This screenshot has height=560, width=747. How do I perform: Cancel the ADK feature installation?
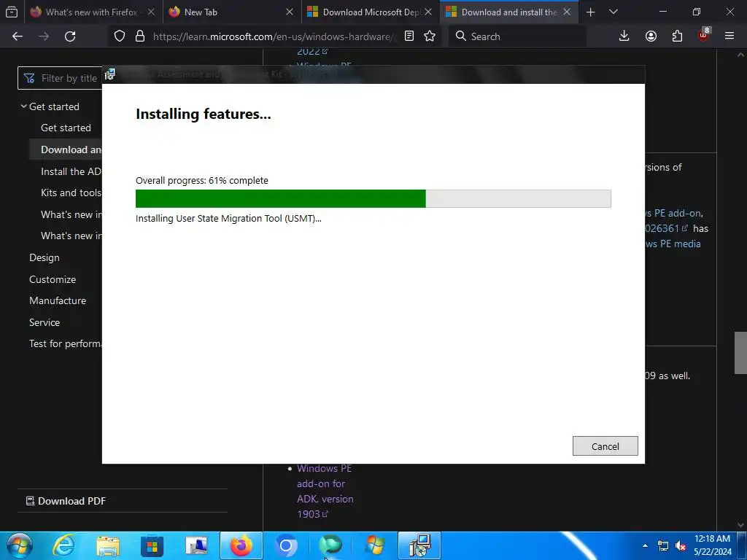click(605, 446)
